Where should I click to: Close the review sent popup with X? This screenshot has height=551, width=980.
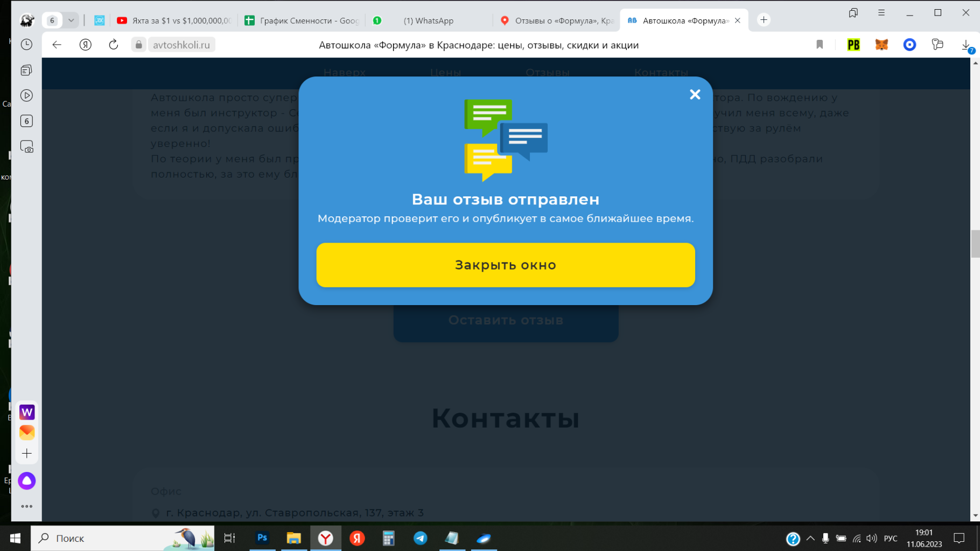point(695,95)
